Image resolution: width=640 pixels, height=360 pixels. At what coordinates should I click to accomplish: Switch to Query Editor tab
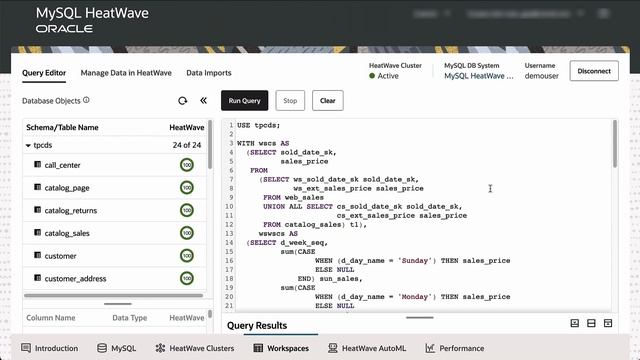tap(44, 73)
